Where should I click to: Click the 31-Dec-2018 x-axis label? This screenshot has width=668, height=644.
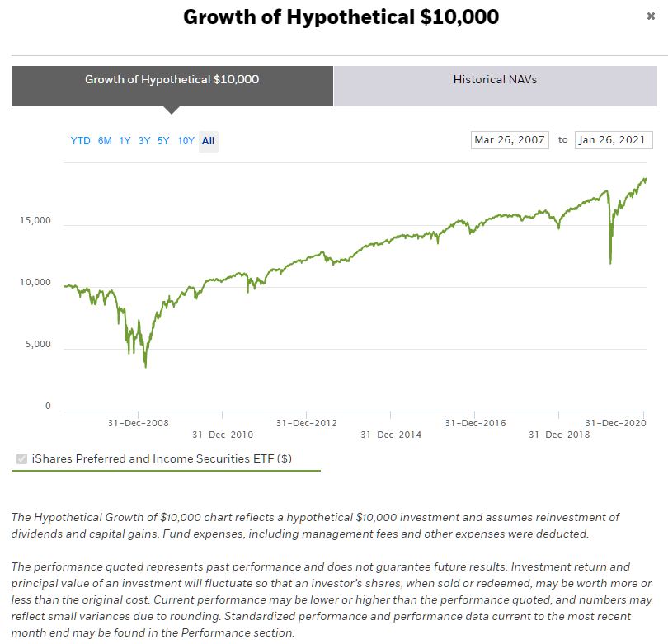tap(559, 435)
